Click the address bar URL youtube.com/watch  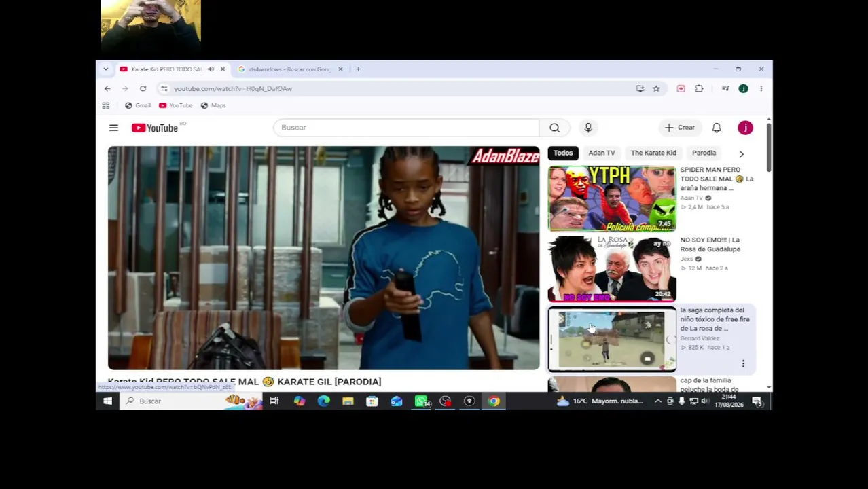(233, 88)
